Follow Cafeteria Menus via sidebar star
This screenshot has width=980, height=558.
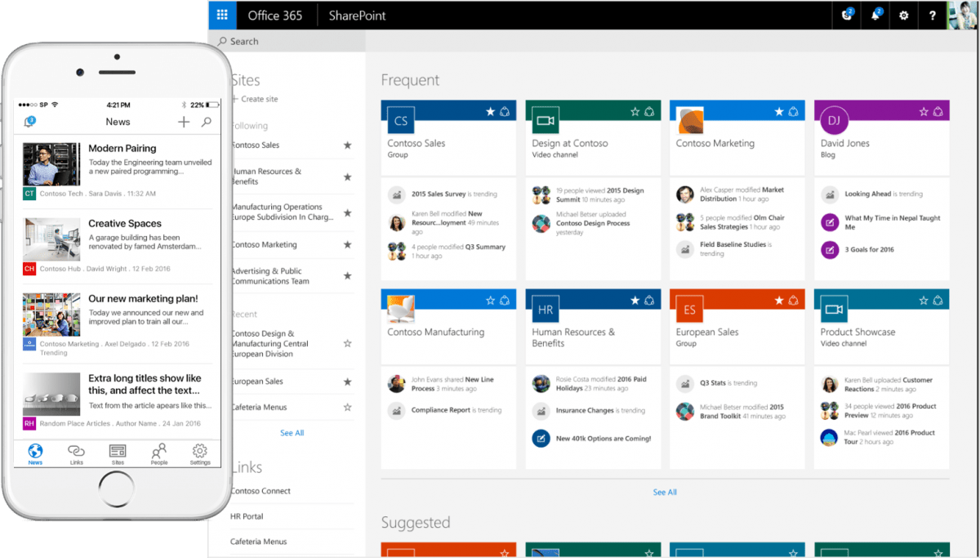pos(347,407)
